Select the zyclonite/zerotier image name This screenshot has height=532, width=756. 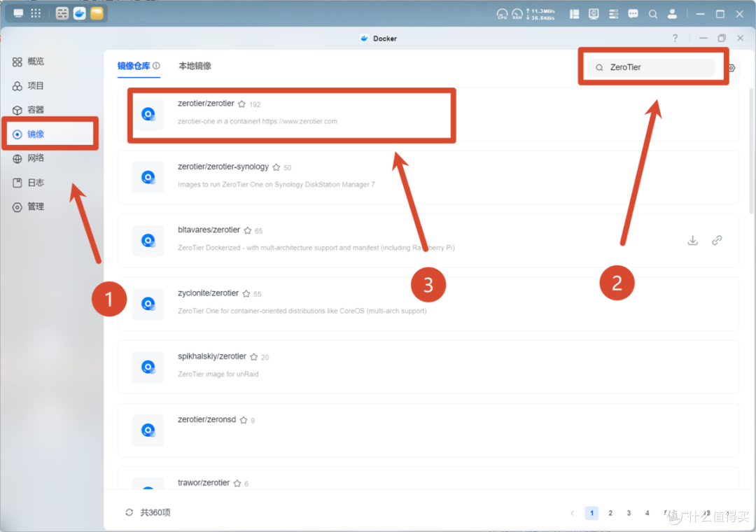209,293
